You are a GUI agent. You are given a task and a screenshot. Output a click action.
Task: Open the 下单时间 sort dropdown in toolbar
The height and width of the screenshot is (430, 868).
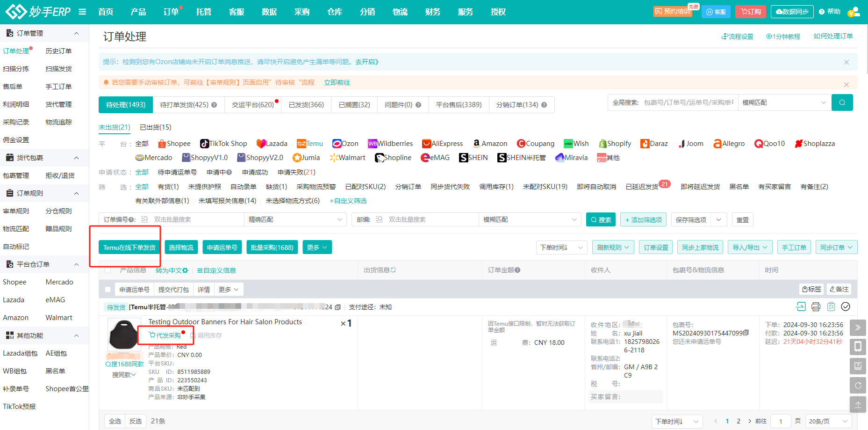click(x=561, y=248)
